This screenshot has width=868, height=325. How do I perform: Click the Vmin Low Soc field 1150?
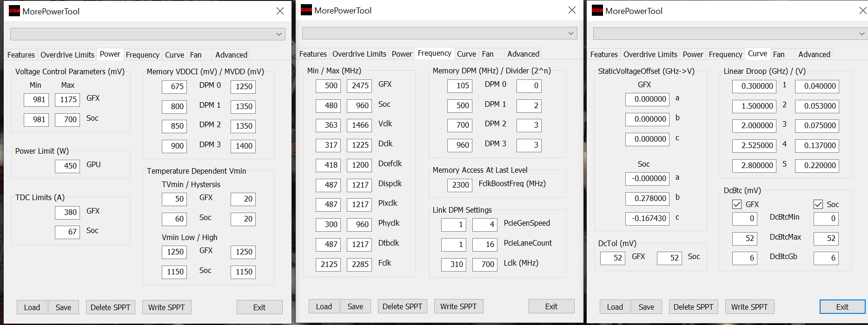pos(174,272)
